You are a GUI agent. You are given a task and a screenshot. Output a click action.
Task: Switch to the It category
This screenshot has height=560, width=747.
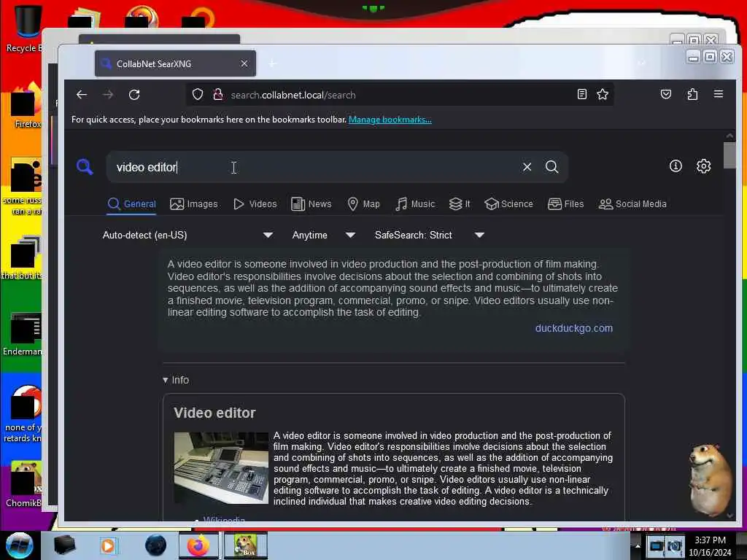460,204
